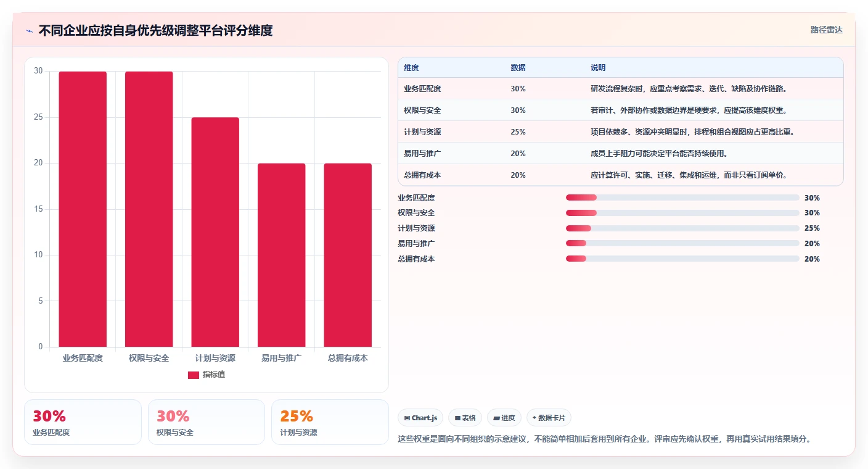Click the 指标值 legend label

click(x=214, y=375)
